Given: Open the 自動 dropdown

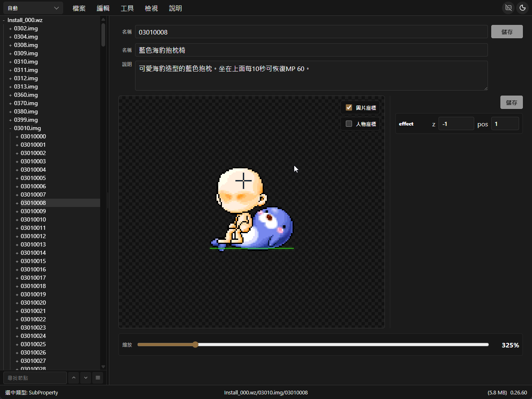Looking at the screenshot, I should pyautogui.click(x=33, y=8).
